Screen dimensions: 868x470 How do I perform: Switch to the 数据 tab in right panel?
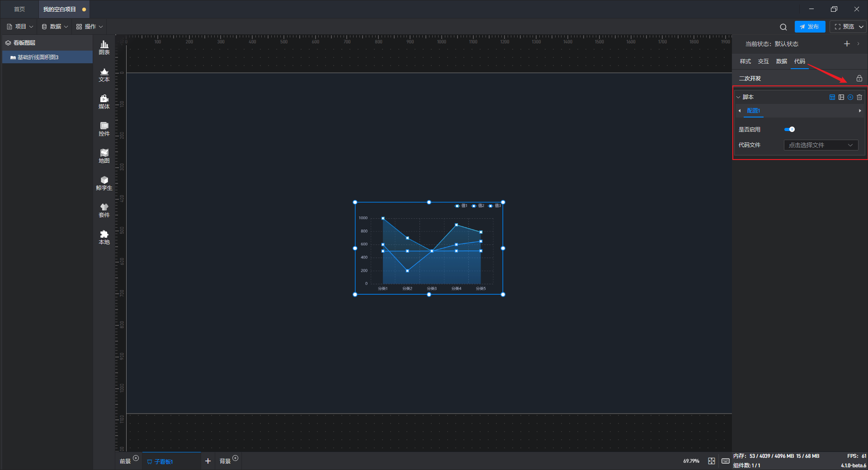[x=782, y=61]
